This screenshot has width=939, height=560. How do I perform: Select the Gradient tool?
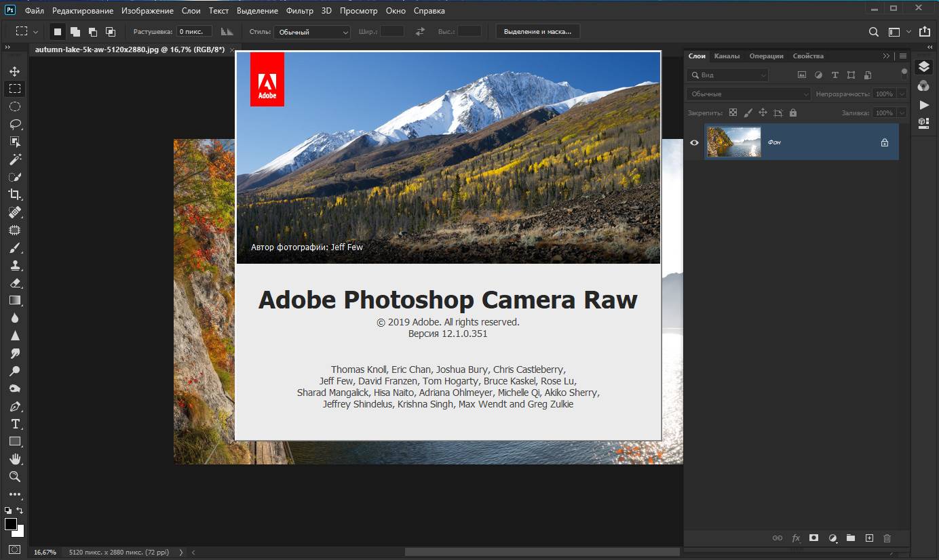point(14,300)
